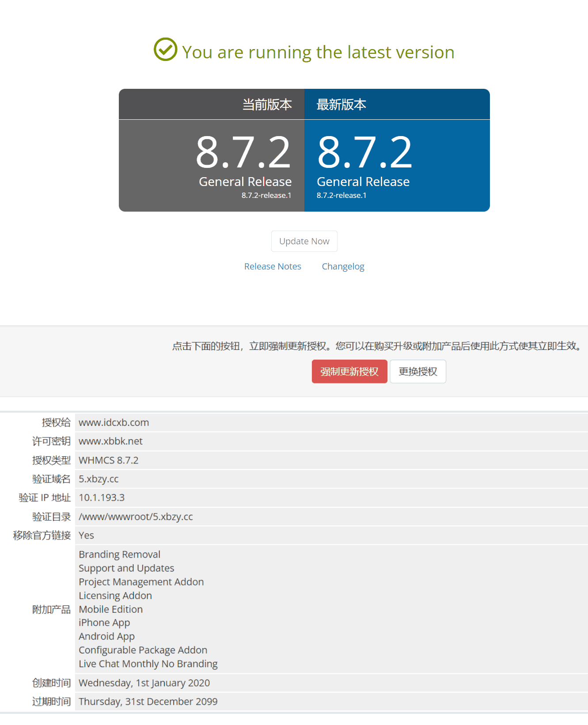Click the 最新版本 header
The height and width of the screenshot is (725, 588).
pos(341,105)
